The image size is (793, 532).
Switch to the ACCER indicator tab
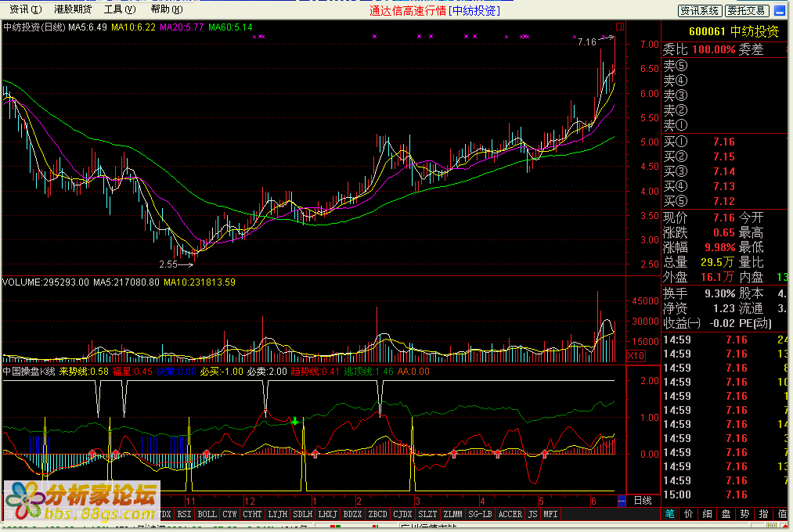tap(510, 514)
